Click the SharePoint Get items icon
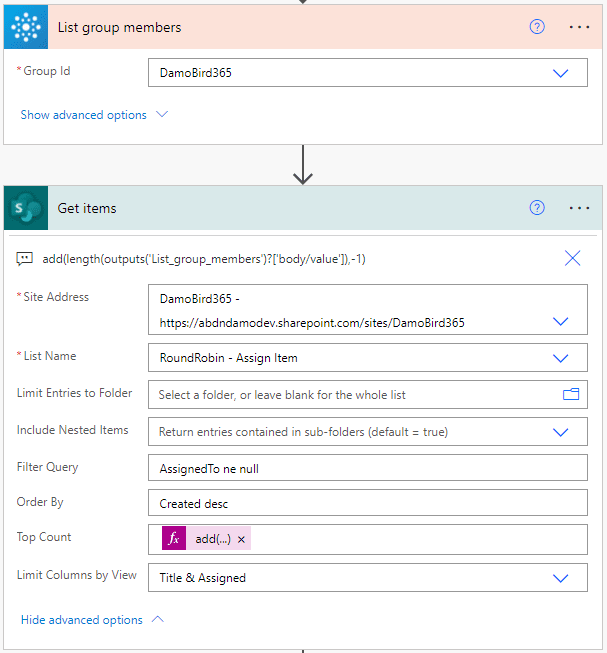Screen dimensions: 607x653 pos(26,208)
